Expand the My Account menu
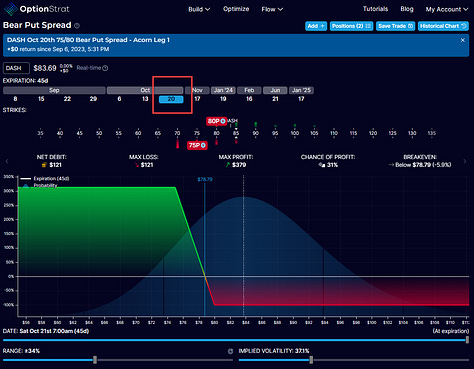This screenshot has height=369, width=474. point(447,9)
